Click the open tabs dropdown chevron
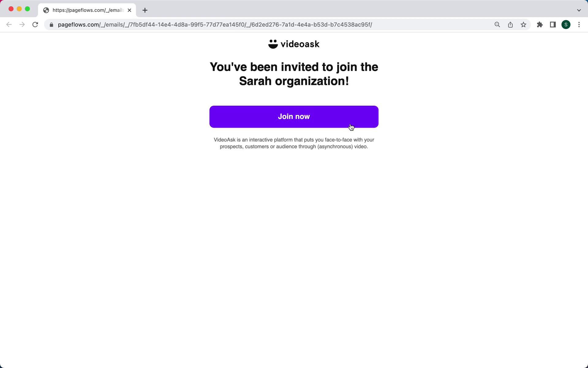 pos(579,10)
